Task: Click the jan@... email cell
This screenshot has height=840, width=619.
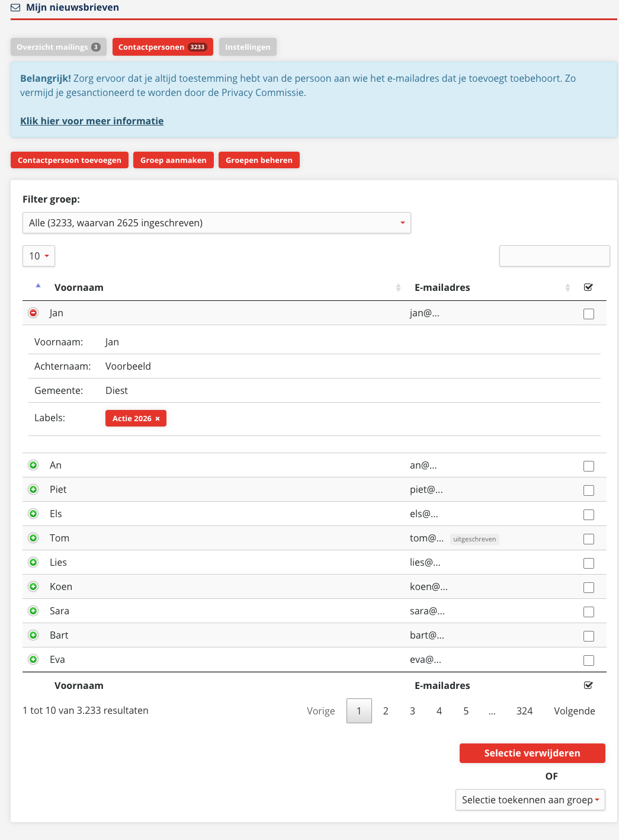Action: click(x=425, y=313)
